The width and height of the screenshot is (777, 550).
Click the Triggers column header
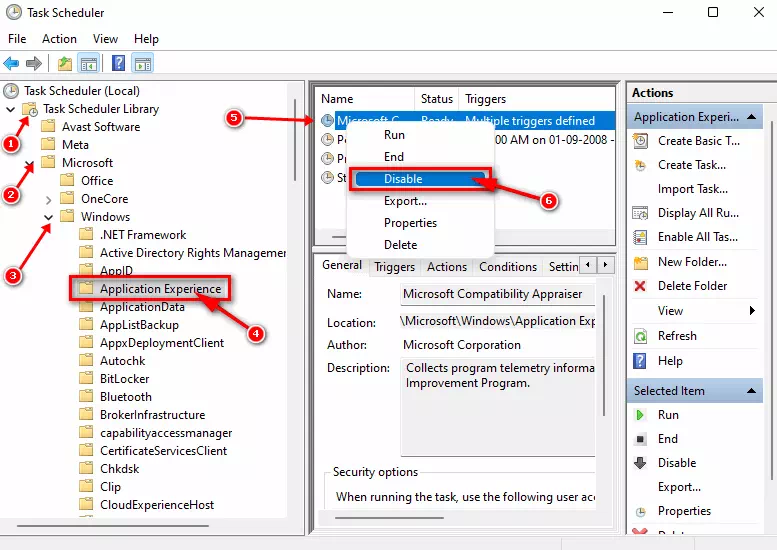tap(537, 99)
